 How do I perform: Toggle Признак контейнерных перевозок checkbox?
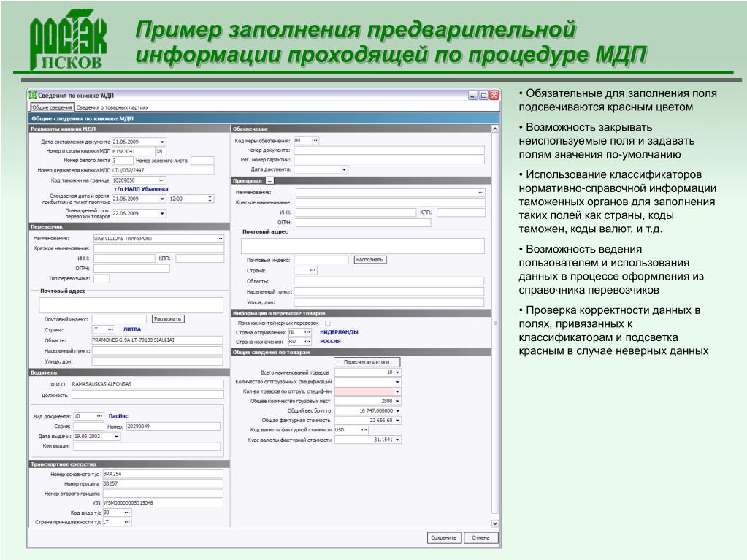pyautogui.click(x=328, y=323)
